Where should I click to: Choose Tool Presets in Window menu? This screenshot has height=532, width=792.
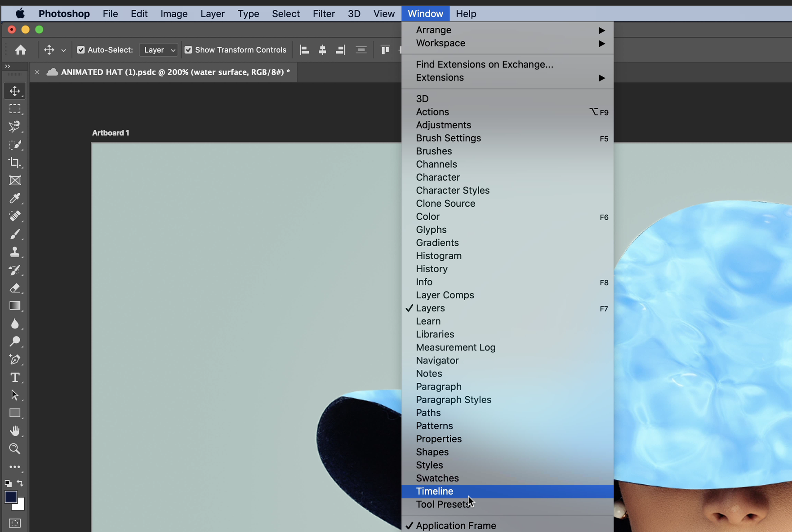tap(507, 504)
